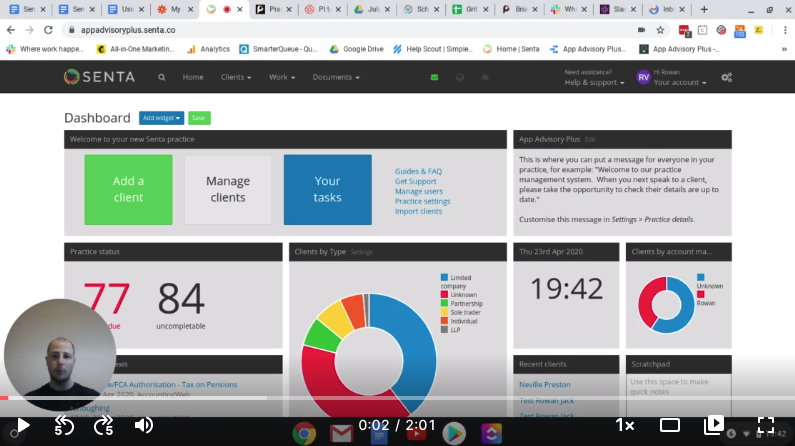This screenshot has height=446, width=795.
Task: Expand the Clients menu
Action: pyautogui.click(x=236, y=77)
